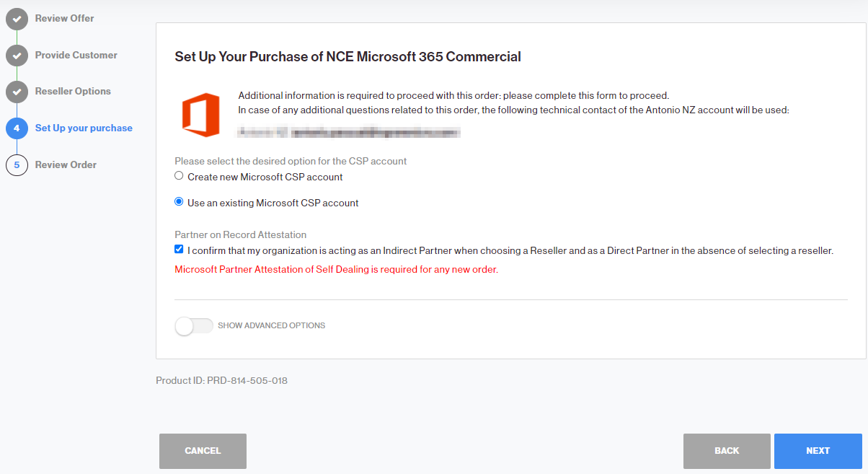The width and height of the screenshot is (868, 474).
Task: Click the step 5 Review Order circle
Action: coord(17,165)
